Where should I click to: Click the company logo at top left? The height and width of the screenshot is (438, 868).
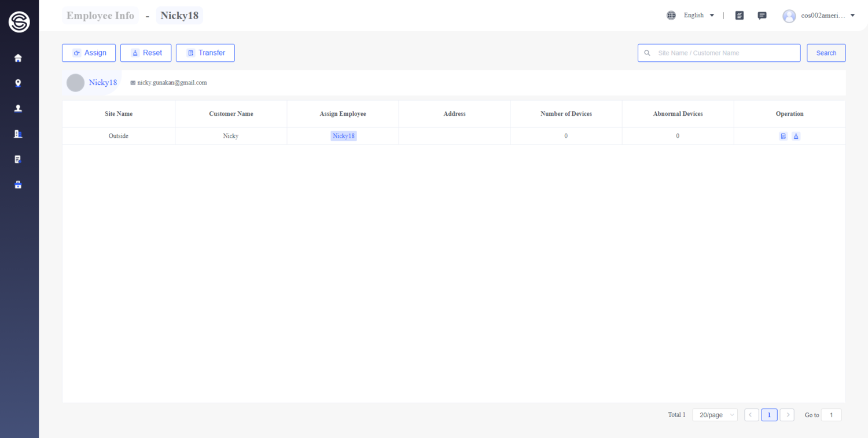click(x=19, y=22)
